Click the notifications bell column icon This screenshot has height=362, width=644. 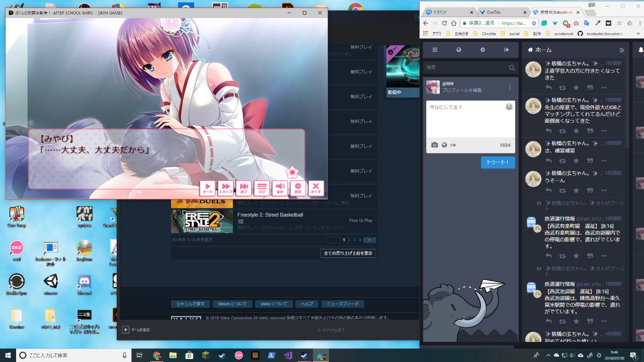pos(640,50)
